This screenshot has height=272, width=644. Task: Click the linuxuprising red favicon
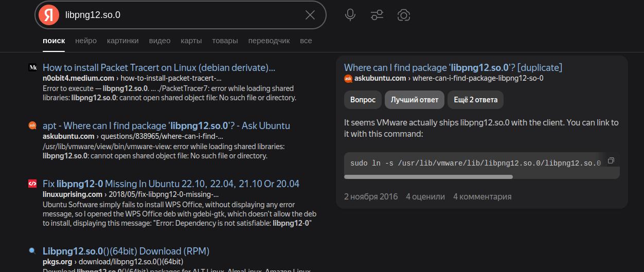pos(32,184)
